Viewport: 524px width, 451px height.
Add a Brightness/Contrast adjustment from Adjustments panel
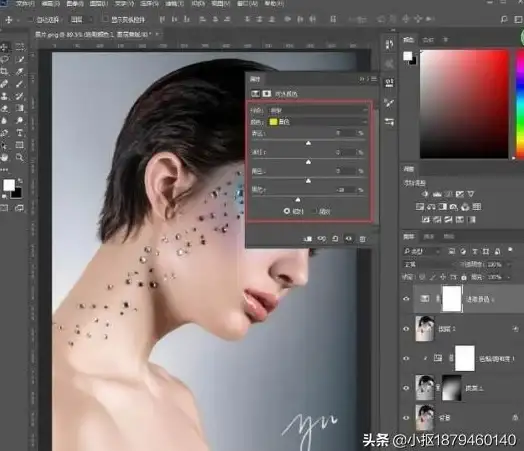(x=425, y=194)
